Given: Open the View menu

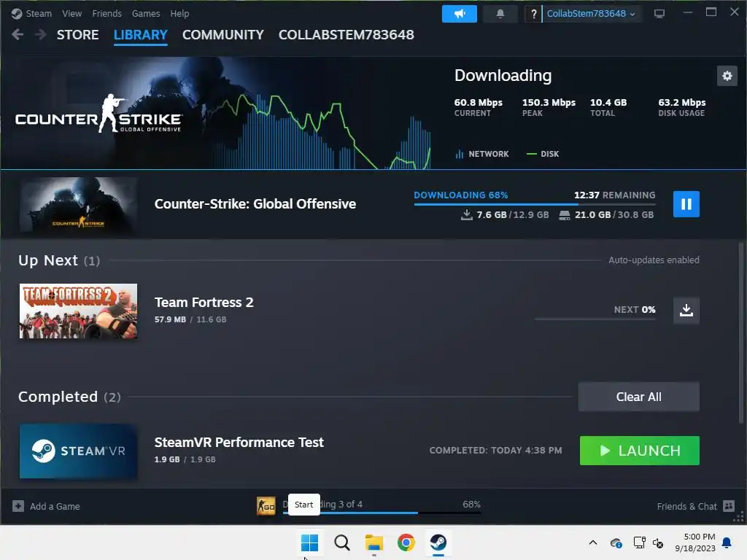Looking at the screenshot, I should click(x=71, y=13).
